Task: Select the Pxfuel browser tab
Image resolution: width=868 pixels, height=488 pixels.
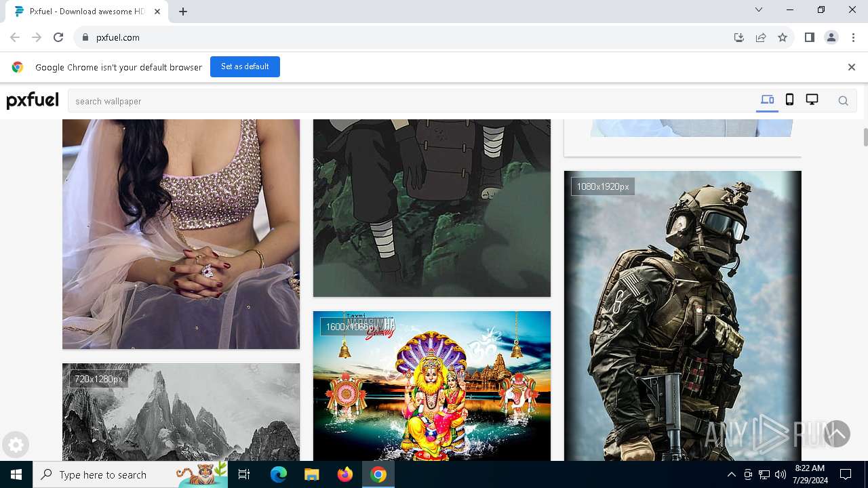Action: pos(86,12)
